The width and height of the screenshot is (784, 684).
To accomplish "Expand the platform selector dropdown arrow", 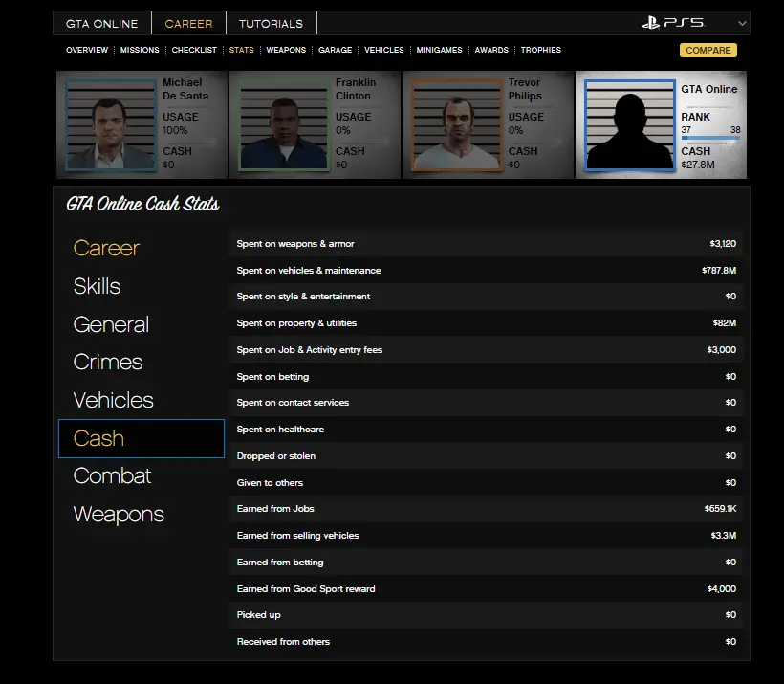I will click(742, 23).
